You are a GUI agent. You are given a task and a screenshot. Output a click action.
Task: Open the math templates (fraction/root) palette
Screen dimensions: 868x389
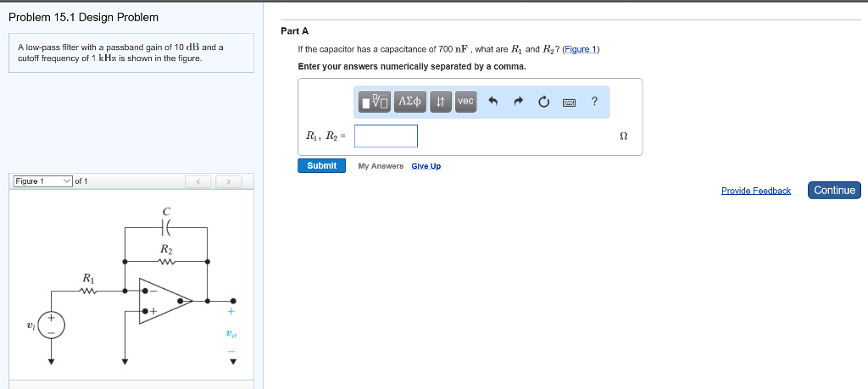pos(374,102)
